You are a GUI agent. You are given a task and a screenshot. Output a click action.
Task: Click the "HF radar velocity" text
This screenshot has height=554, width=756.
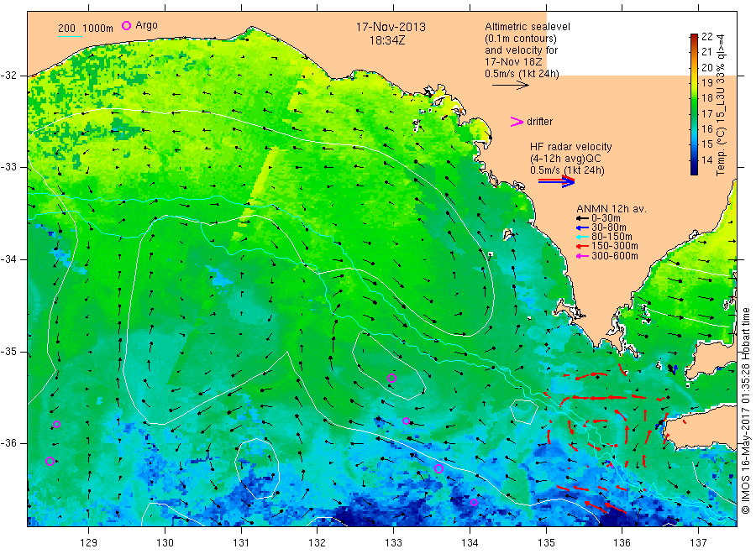(x=571, y=147)
